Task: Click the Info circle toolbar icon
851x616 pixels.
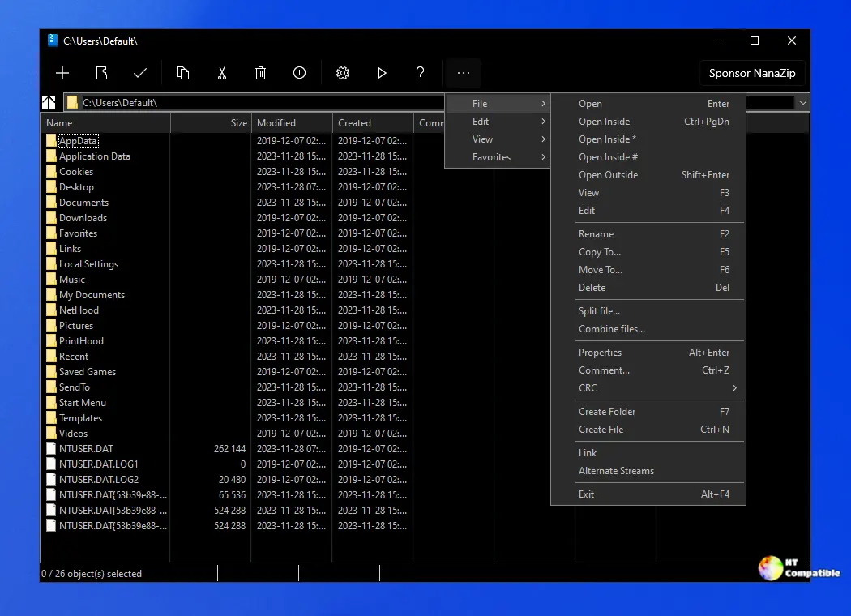Action: [299, 73]
